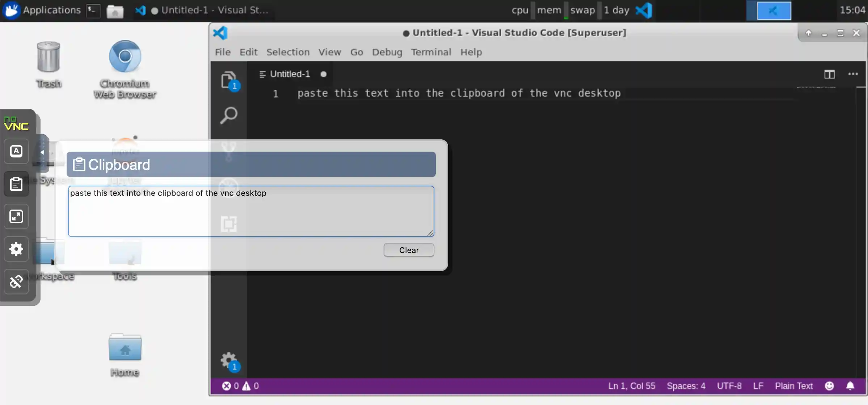
Task: Select Plain Text language mode
Action: (x=793, y=386)
